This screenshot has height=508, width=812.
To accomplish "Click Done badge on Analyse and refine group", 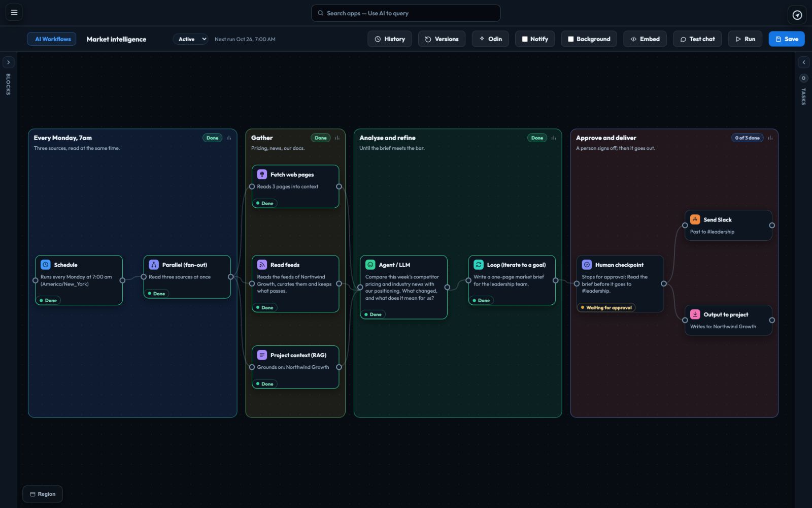I will click(537, 138).
